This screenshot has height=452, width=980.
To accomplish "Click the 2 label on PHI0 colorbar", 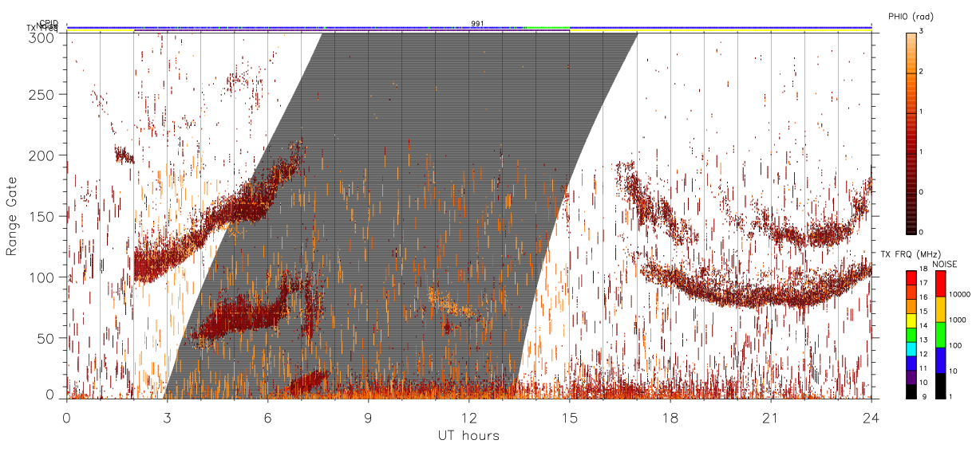I will tap(923, 73).
